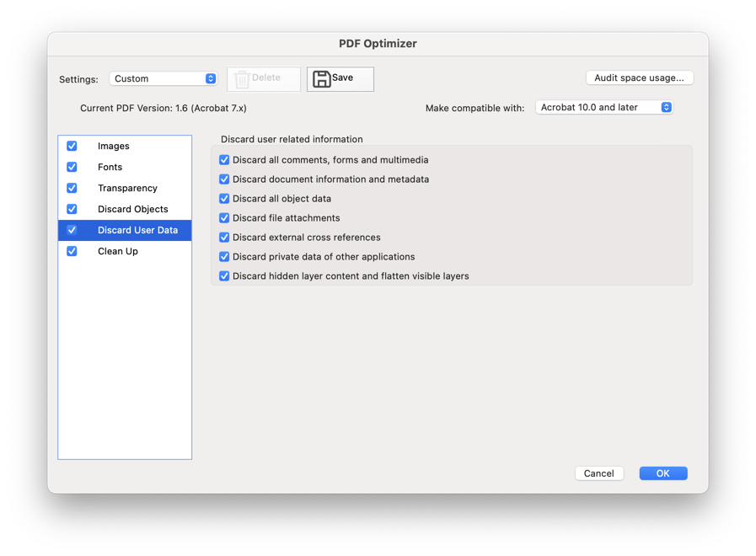The height and width of the screenshot is (556, 756).
Task: Toggle the Discard Objects panel checkbox
Action: 72,209
